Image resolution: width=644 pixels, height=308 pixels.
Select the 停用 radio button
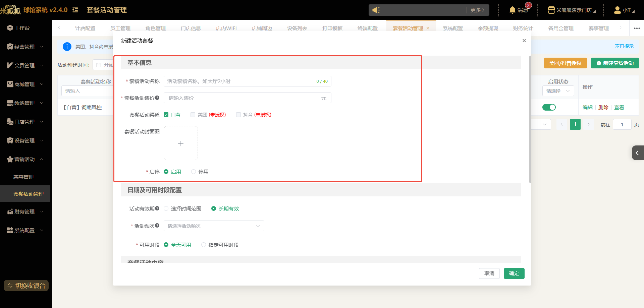coord(194,172)
